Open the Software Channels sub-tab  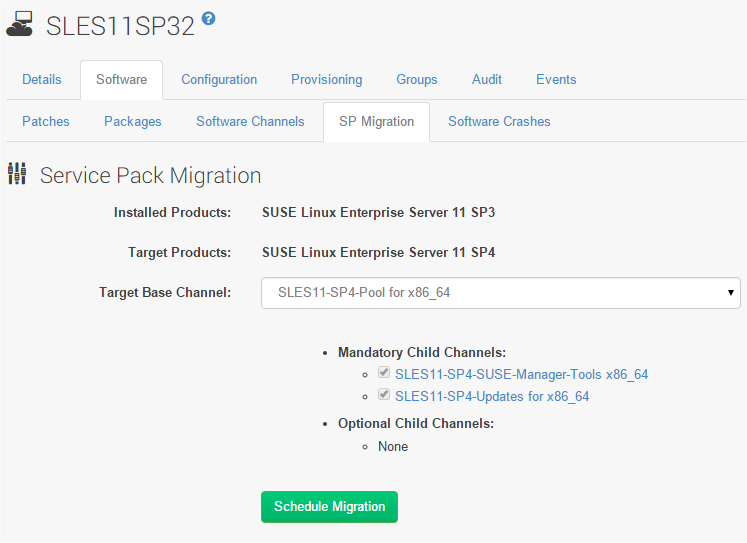(250, 121)
